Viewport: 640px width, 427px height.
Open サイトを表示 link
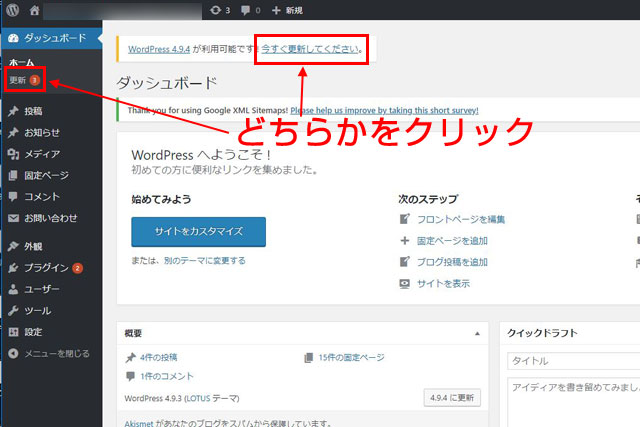tap(443, 283)
